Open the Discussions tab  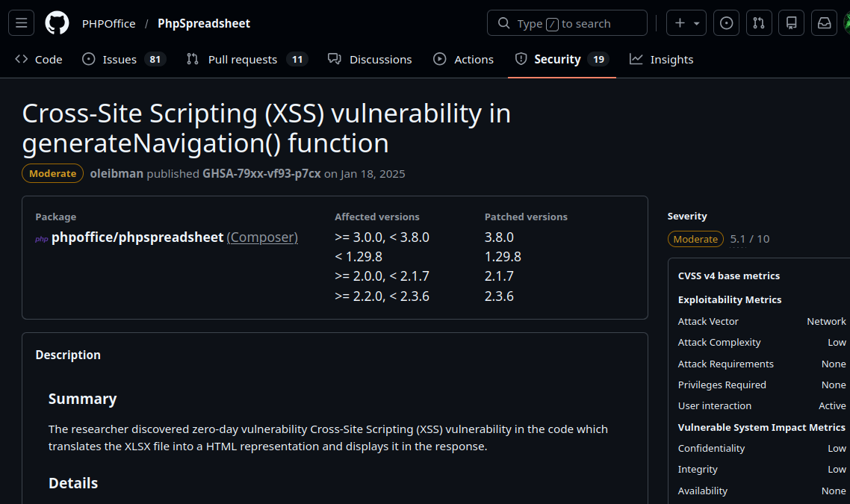(370, 59)
